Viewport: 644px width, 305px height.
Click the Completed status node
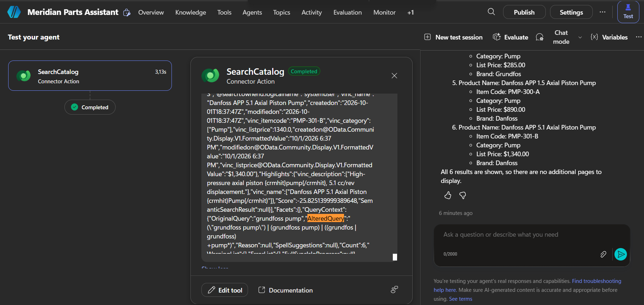(90, 107)
